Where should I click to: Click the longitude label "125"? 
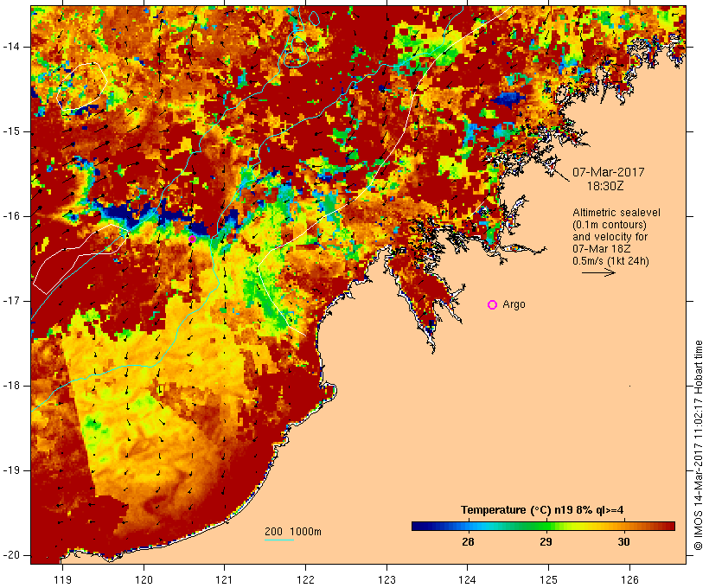[x=548, y=579]
